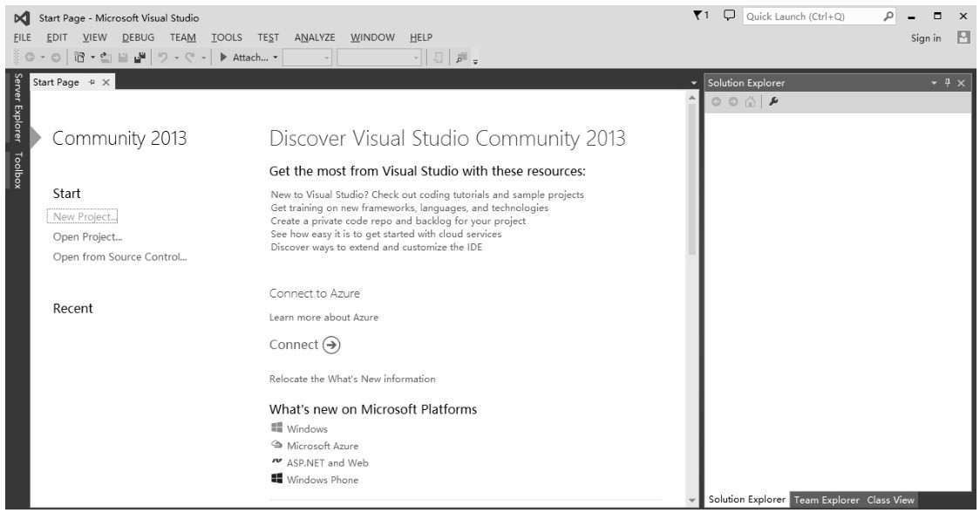Expand the Attach button dropdown arrow
This screenshot has height=513, width=980.
click(275, 58)
